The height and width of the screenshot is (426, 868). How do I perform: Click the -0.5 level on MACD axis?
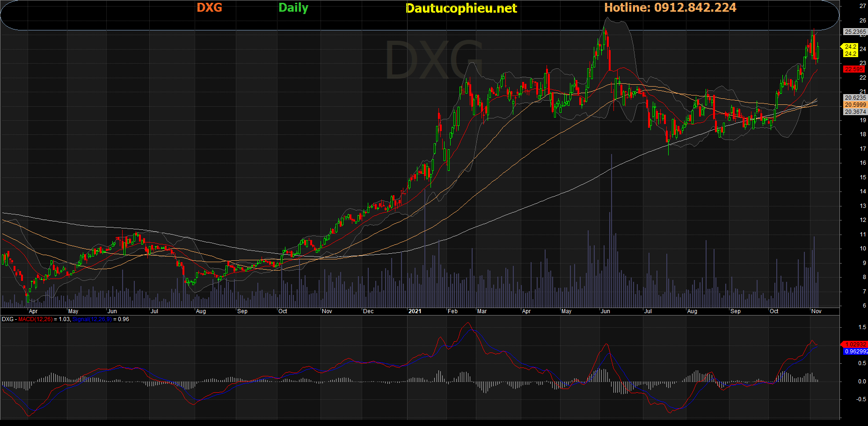point(861,399)
